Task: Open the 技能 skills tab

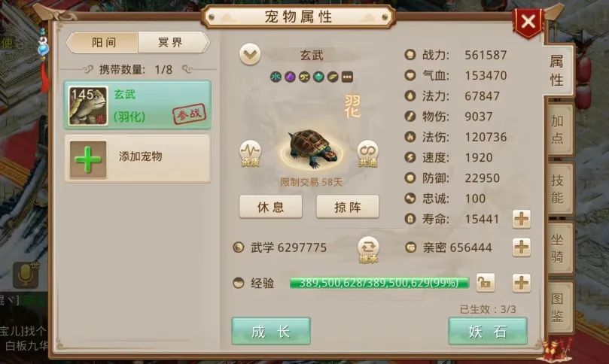Action: 558,189
